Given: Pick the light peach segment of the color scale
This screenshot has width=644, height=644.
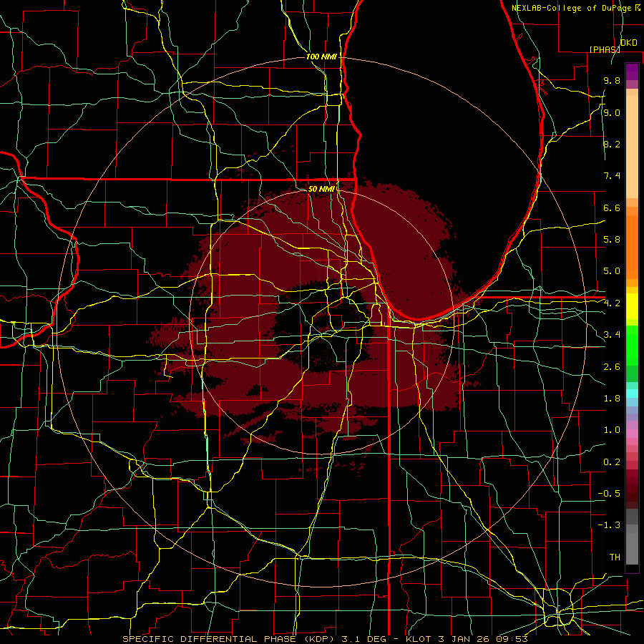Looking at the screenshot, I should pos(632,147).
